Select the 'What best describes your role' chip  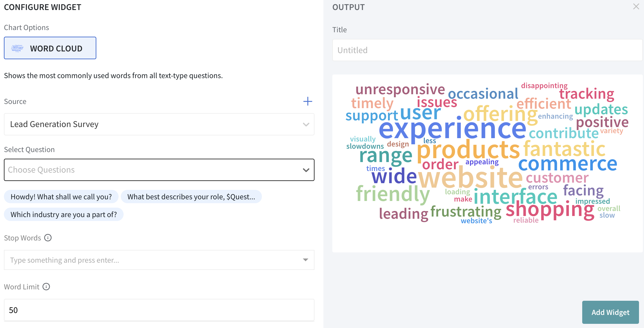click(x=191, y=197)
